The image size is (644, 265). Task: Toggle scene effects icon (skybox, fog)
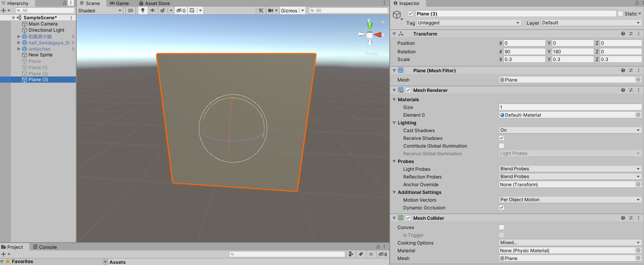tap(163, 10)
